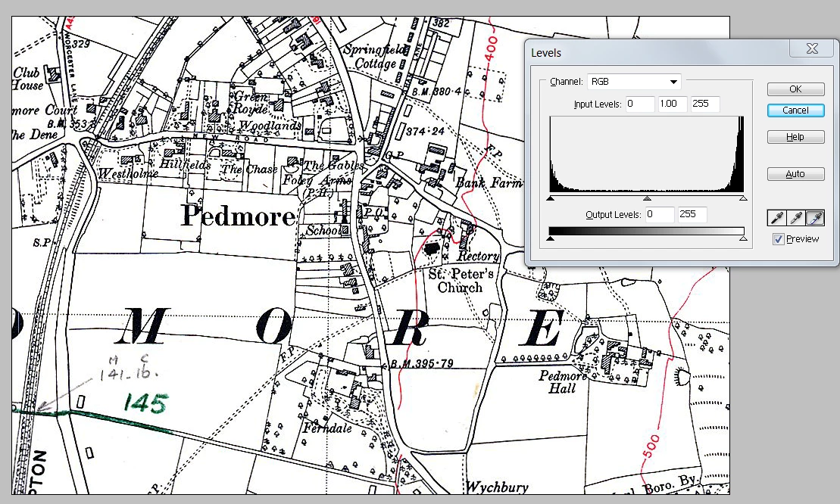Click the output levels 0 field

coord(660,215)
